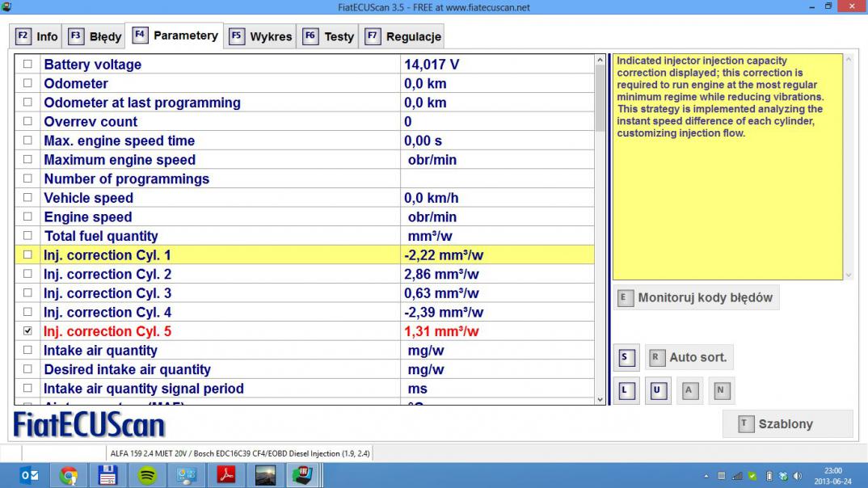Click the FiatECUScan taskbar icon
This screenshot has height=488, width=868.
click(x=303, y=476)
